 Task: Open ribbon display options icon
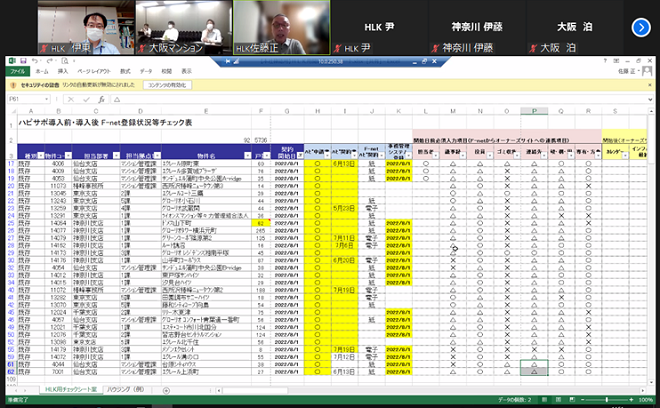[x=616, y=61]
